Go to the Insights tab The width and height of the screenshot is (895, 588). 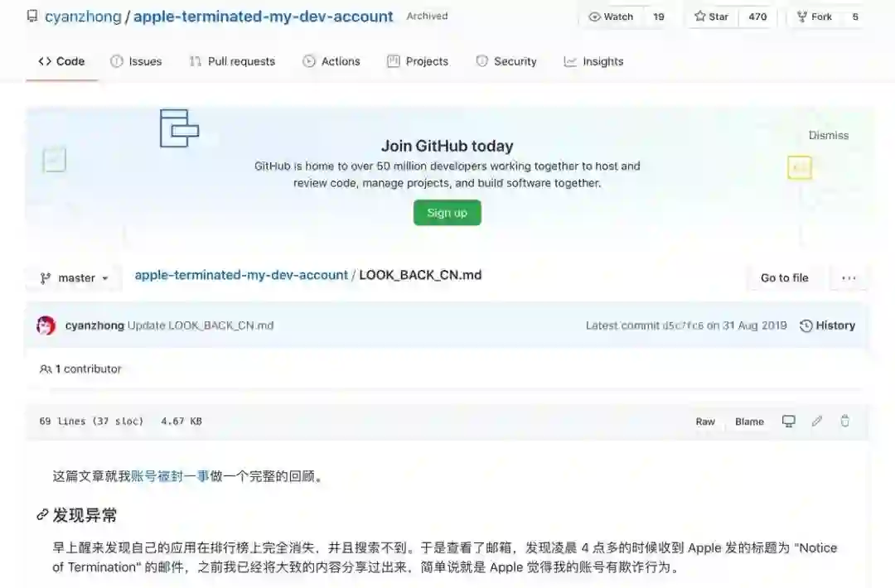[593, 61]
